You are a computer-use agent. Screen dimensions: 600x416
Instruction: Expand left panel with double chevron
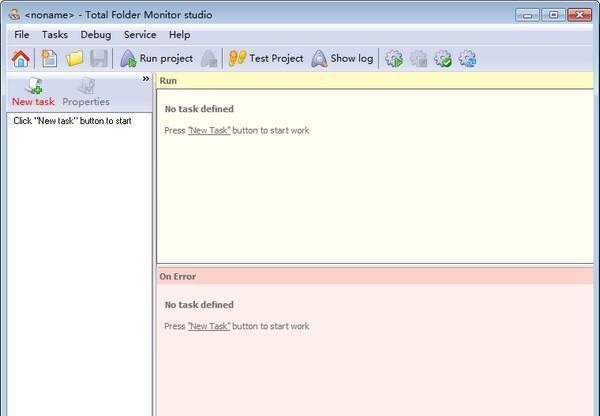coord(146,79)
